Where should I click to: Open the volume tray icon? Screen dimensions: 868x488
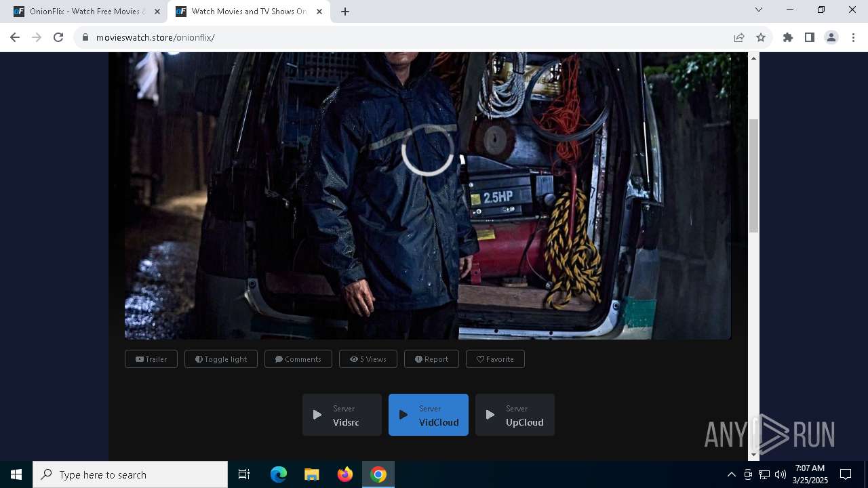pyautogui.click(x=781, y=474)
